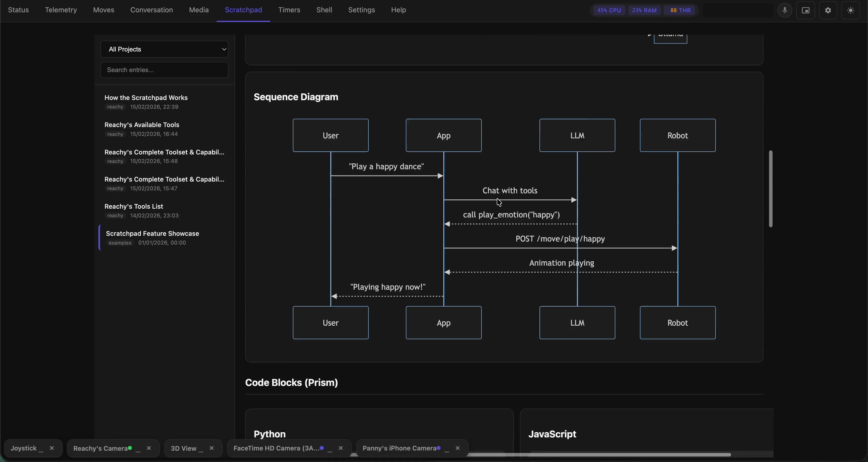Open the All Projects dropdown
This screenshot has height=462, width=868.
coord(165,49)
